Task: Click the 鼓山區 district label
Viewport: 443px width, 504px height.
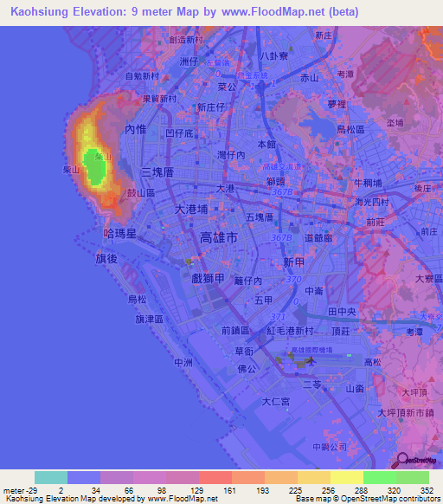Action: 141,193
